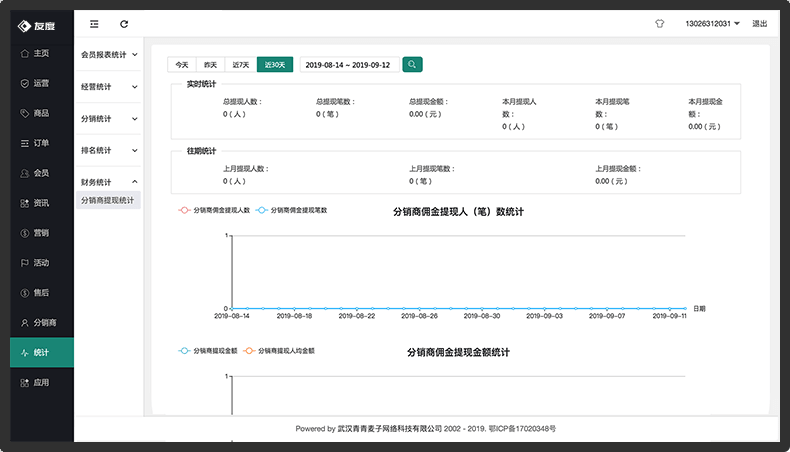The width and height of the screenshot is (790, 452).
Task: Expand 分销统计 submenu
Action: [x=109, y=118]
